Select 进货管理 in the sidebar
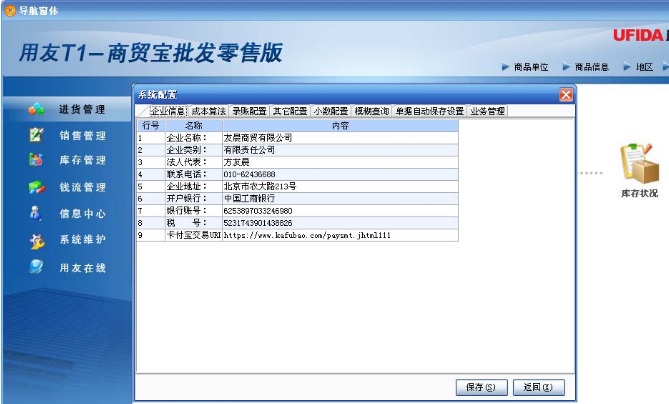The image size is (669, 404). coord(82,110)
